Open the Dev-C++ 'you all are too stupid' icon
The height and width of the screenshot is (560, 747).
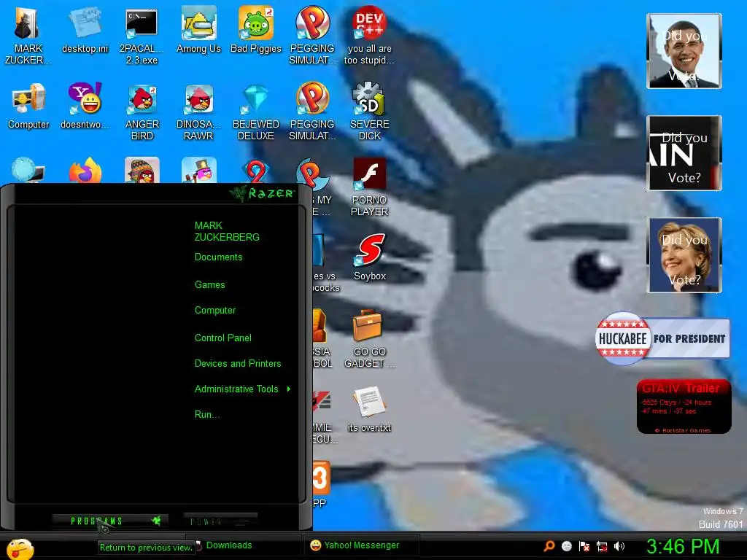pyautogui.click(x=369, y=34)
